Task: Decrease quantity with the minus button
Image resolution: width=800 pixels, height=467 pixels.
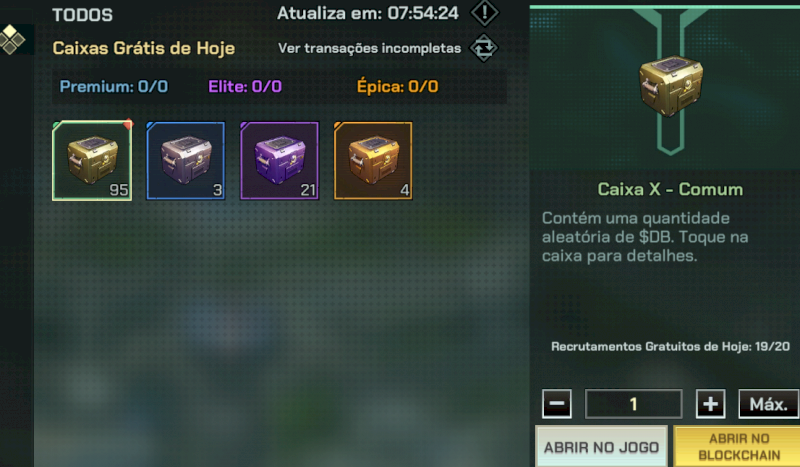Action: coord(557,404)
